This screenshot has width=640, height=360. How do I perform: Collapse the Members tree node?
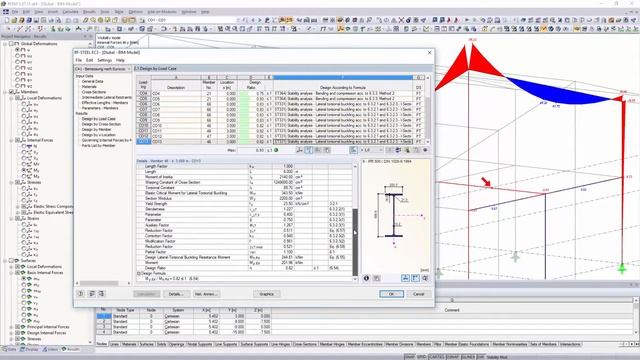(x=5, y=92)
